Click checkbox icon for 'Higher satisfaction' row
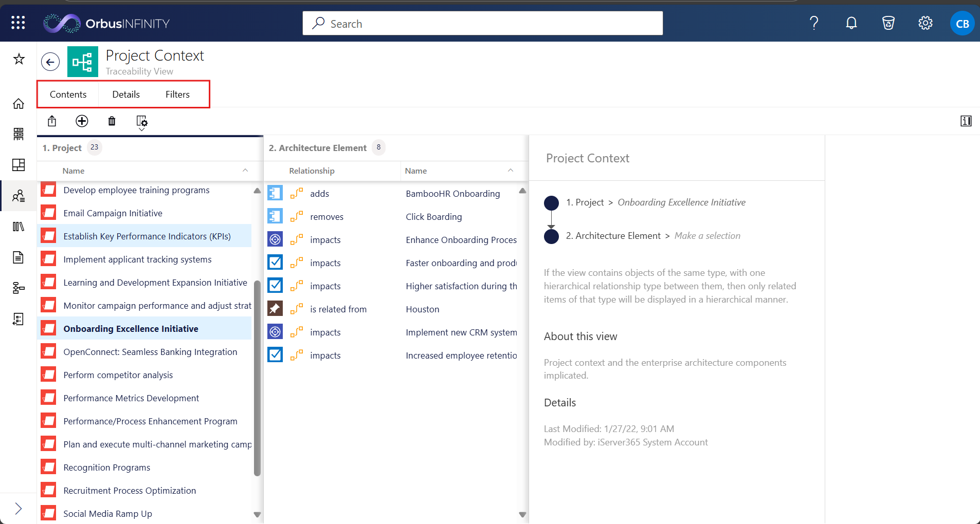The image size is (980, 524). pyautogui.click(x=275, y=286)
